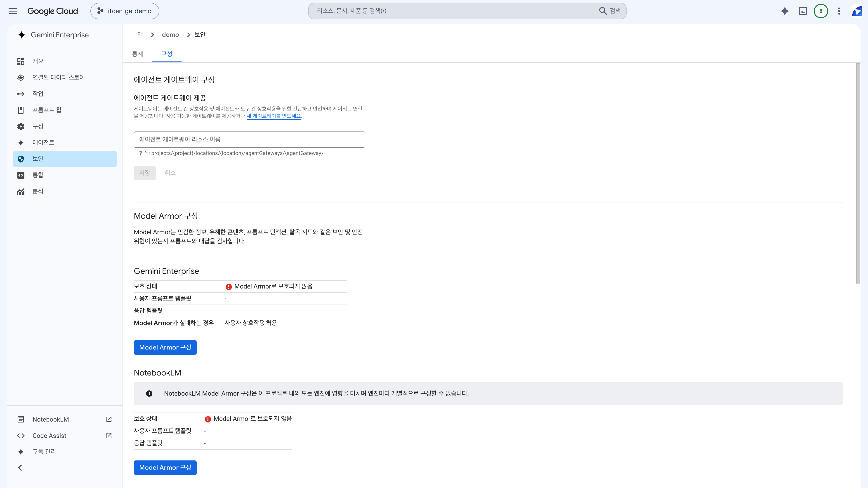Image resolution: width=868 pixels, height=488 pixels.
Task: Select 에이전트 menu label
Action: click(x=43, y=143)
